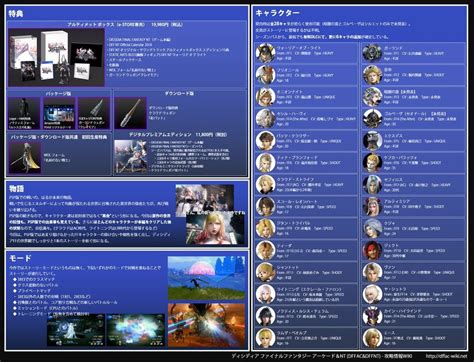The height and width of the screenshot is (362, 474).
Task: Select the Sephiroth (セフィロス) portrait
Action: coord(372,184)
